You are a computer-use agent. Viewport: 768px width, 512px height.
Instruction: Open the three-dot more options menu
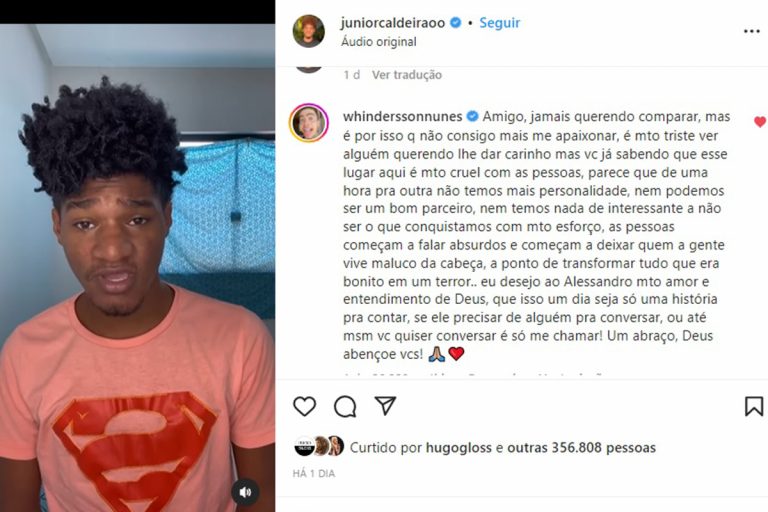(751, 31)
